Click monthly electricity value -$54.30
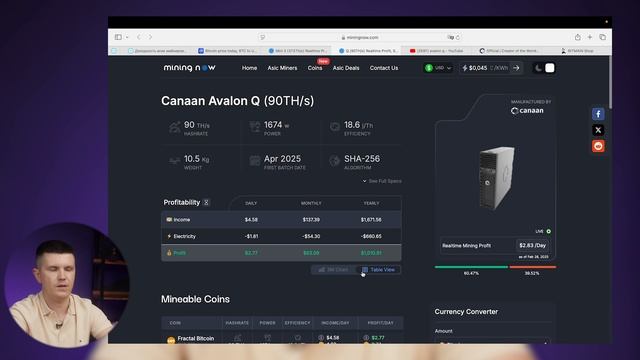Image resolution: width=640 pixels, height=360 pixels. (311, 236)
